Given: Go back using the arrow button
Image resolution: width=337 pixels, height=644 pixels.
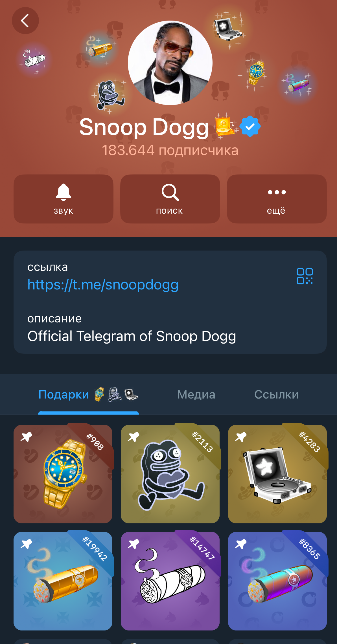Looking at the screenshot, I should [x=25, y=21].
